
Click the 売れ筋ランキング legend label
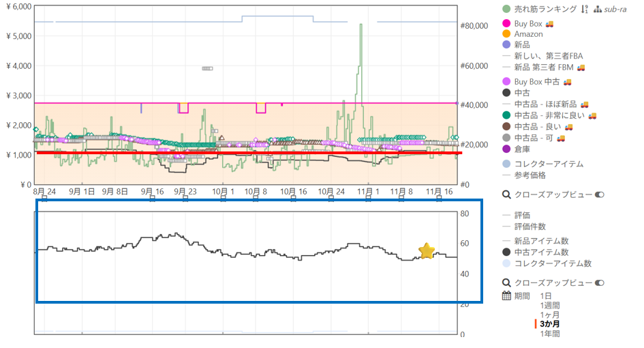[x=545, y=9]
